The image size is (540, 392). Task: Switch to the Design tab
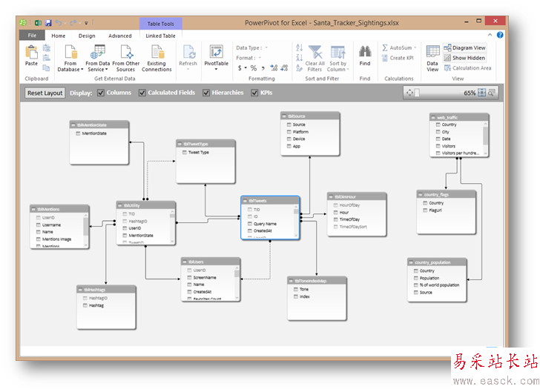click(x=87, y=36)
